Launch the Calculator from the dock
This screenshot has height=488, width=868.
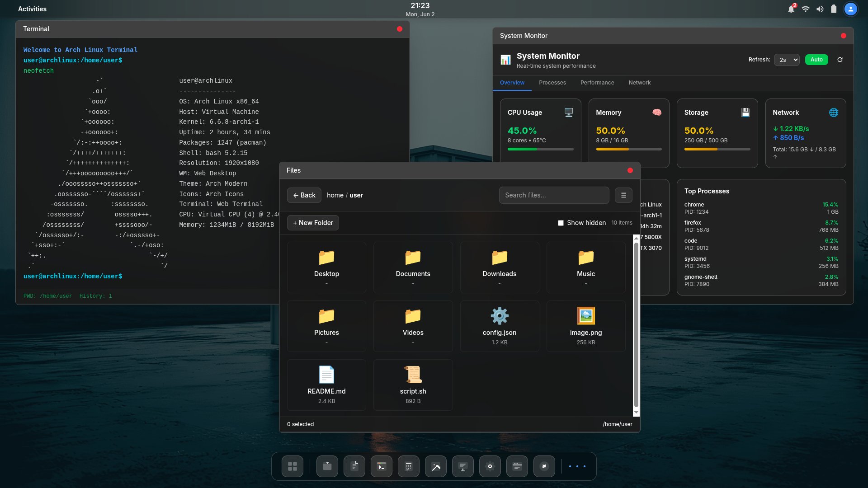tap(408, 466)
